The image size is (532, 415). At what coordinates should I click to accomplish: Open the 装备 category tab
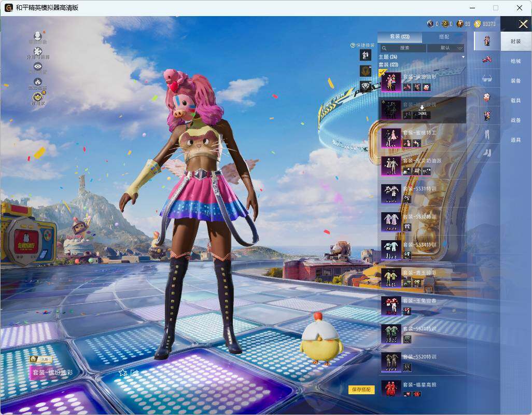(x=516, y=81)
